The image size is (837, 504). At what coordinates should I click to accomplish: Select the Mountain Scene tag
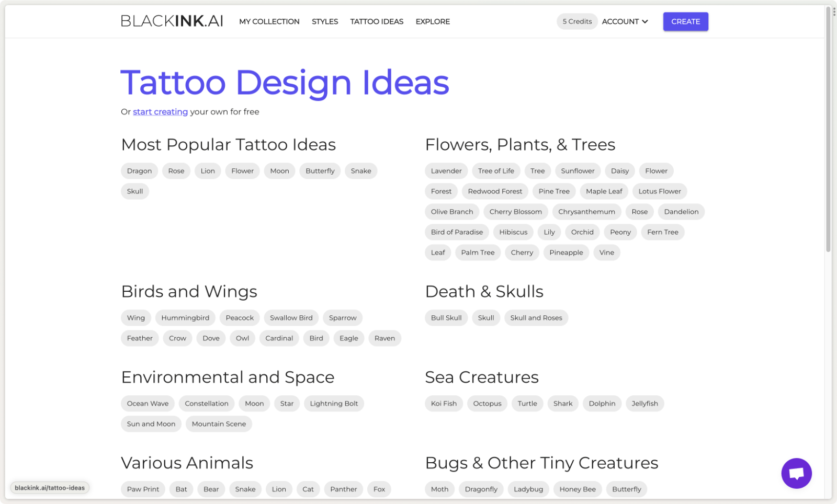coord(219,424)
